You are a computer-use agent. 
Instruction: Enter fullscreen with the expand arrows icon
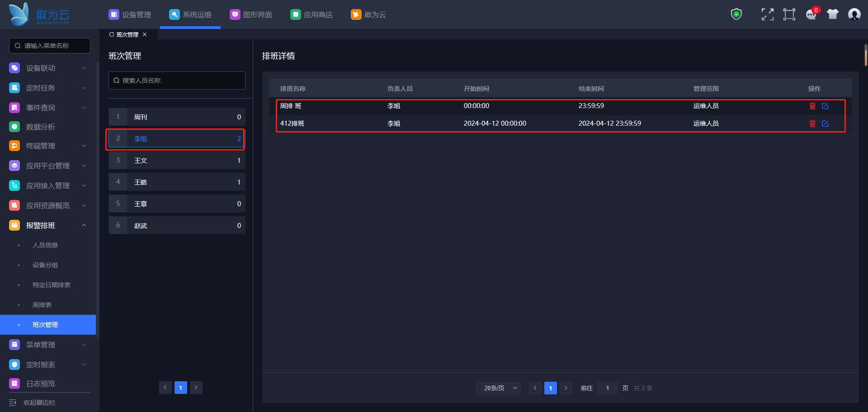pyautogui.click(x=767, y=14)
